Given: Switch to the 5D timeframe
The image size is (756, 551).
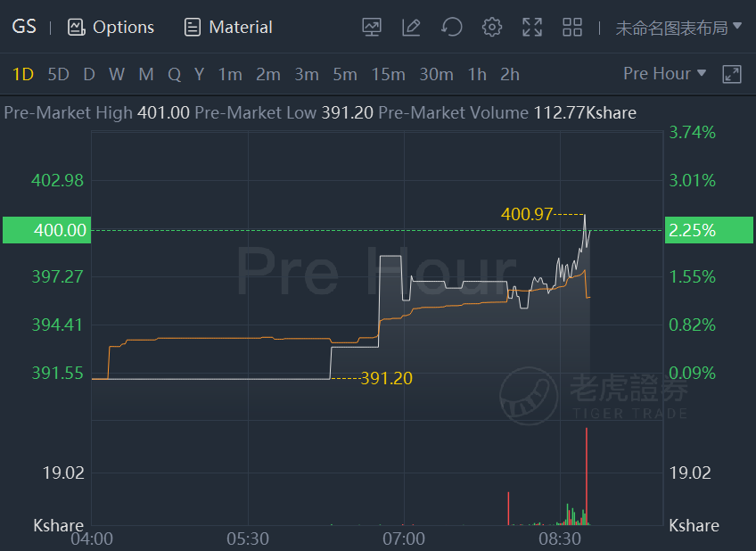Looking at the screenshot, I should [58, 74].
